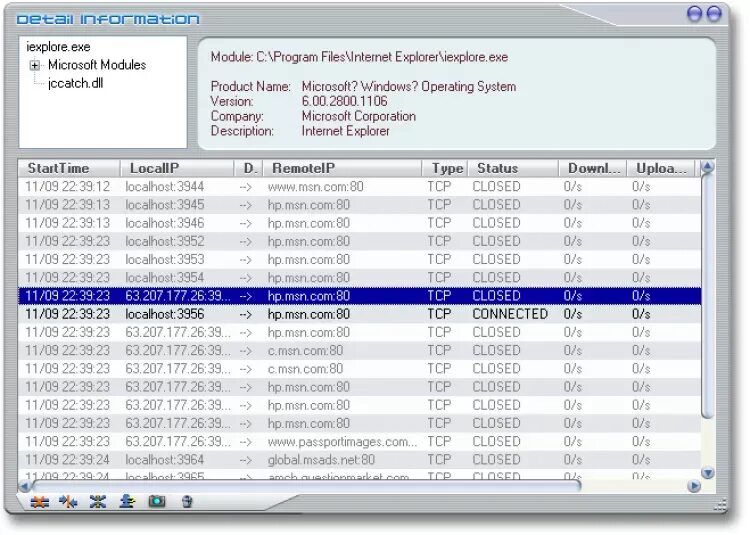This screenshot has width=750, height=535.
Task: Select iexplore.exe root tree item
Action: coord(58,47)
